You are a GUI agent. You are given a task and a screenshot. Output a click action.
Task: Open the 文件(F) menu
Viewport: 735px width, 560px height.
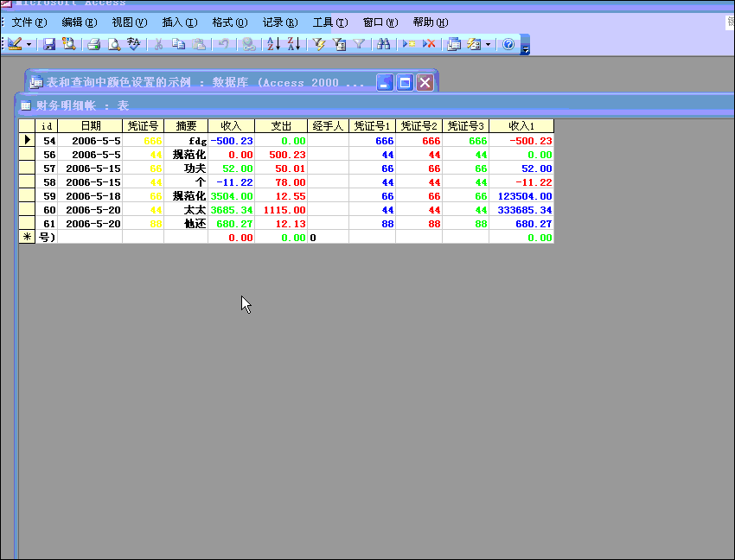[29, 22]
